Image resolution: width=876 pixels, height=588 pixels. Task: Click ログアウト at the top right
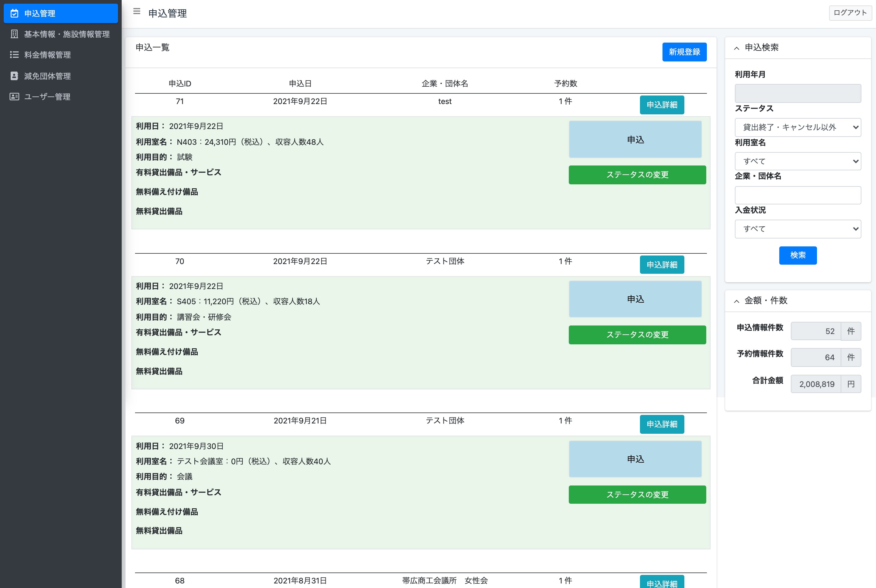pos(850,13)
